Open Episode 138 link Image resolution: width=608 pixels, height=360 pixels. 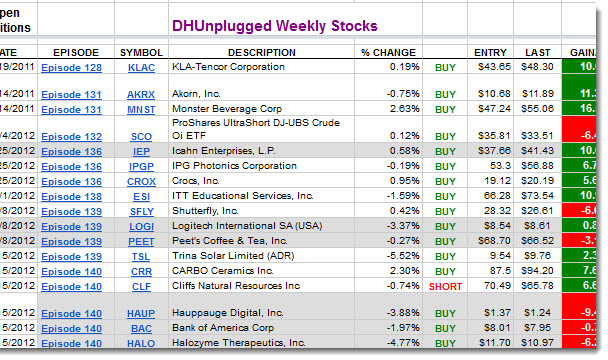[71, 197]
